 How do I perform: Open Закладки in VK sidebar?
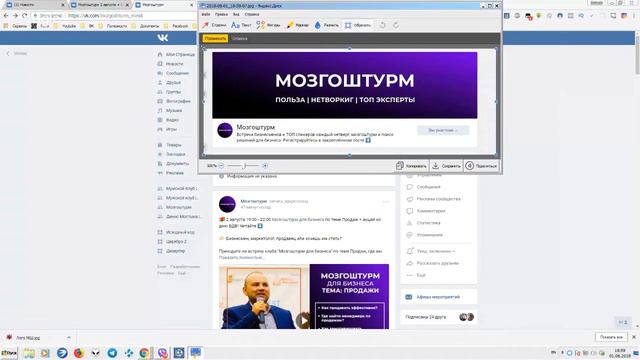point(171,154)
